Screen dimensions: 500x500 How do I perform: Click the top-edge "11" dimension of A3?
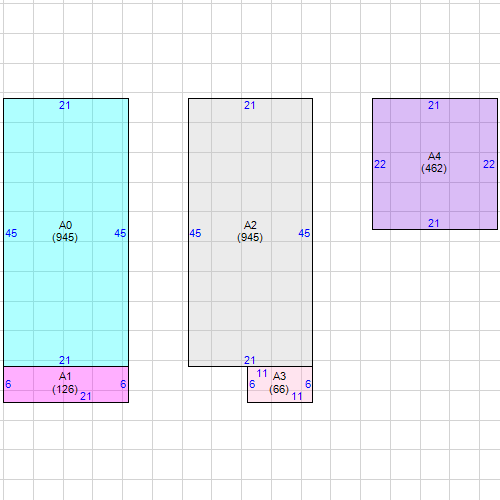(x=262, y=374)
